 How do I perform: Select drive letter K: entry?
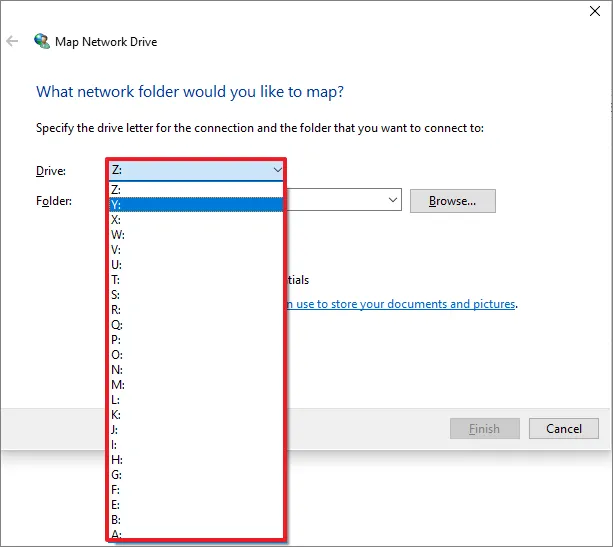pos(195,414)
